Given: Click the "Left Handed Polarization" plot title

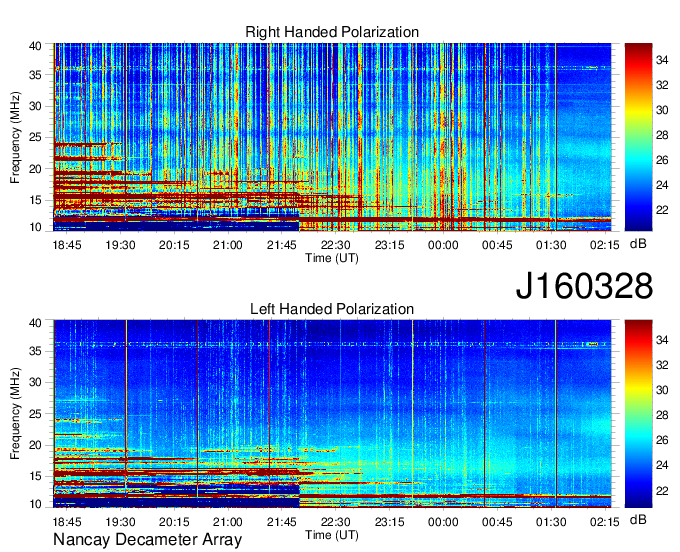Looking at the screenshot, I should pyautogui.click(x=332, y=309).
